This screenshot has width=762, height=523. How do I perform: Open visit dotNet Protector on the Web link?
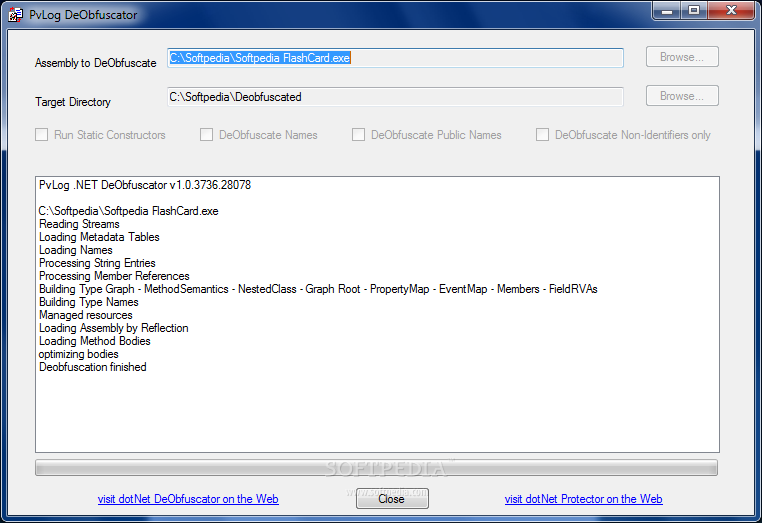(583, 499)
